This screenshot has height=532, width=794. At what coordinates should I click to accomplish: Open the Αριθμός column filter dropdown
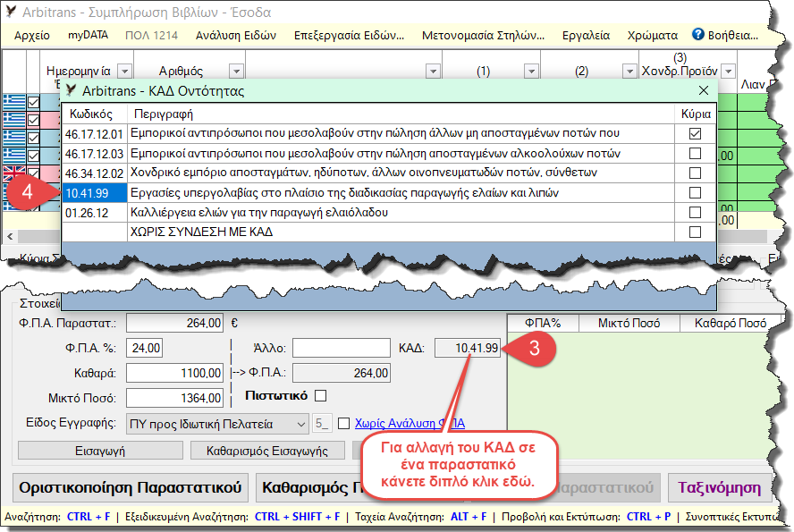click(x=236, y=72)
